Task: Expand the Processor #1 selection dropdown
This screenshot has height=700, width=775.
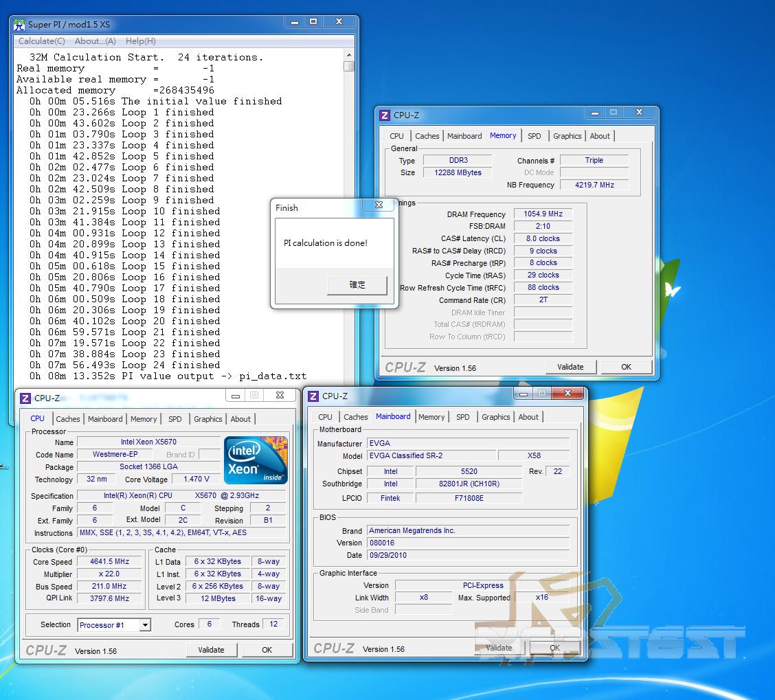Action: pos(145,625)
